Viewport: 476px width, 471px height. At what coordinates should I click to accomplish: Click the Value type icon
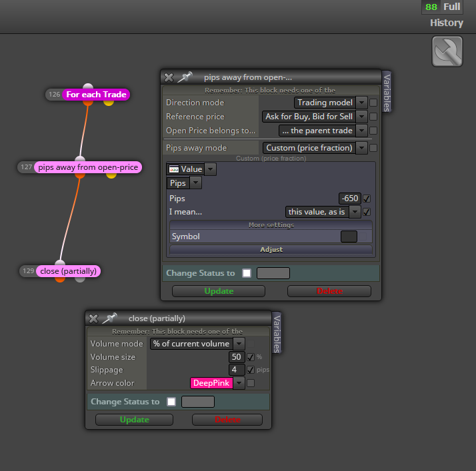click(174, 169)
